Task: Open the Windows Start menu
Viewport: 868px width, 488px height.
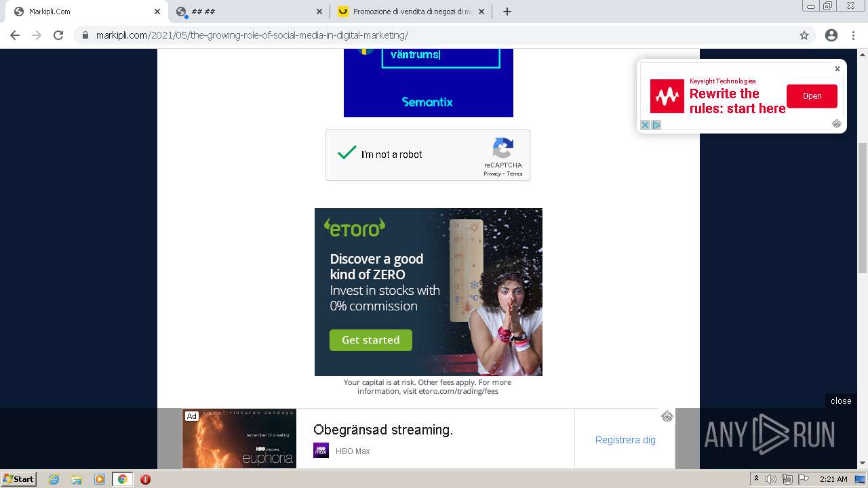Action: point(18,479)
